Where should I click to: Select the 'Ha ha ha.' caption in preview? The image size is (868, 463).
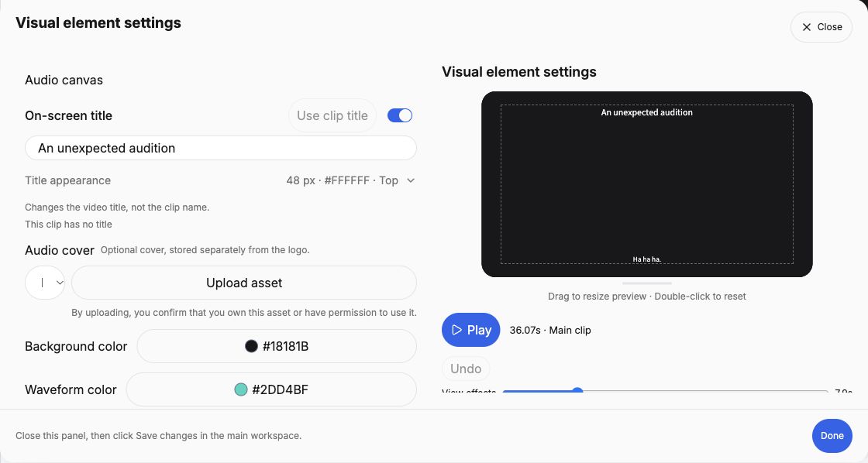(x=646, y=259)
